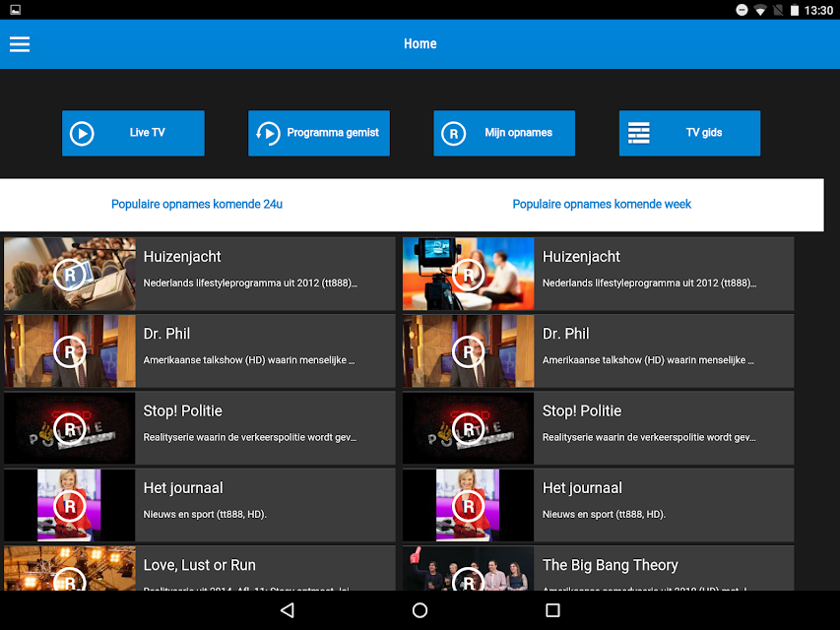Open Dr. Phil talkshow description, week list
Image resolution: width=840 pixels, height=630 pixels.
(648, 360)
